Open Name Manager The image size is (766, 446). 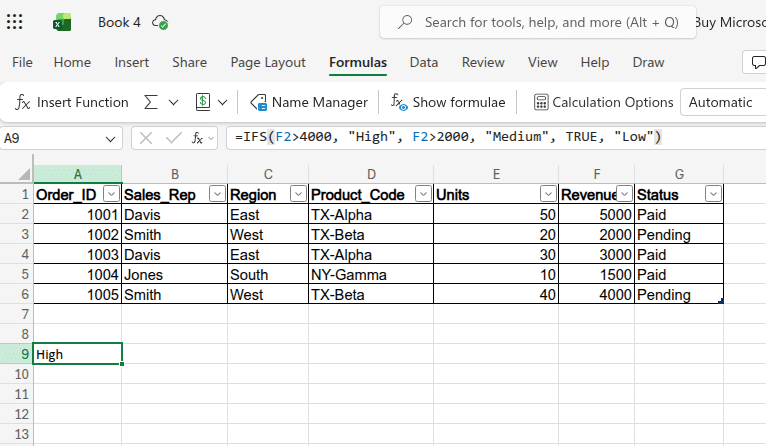(309, 102)
